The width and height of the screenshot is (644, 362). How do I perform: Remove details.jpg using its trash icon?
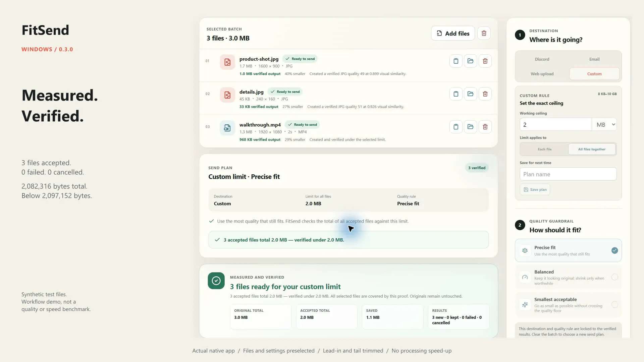click(x=485, y=94)
